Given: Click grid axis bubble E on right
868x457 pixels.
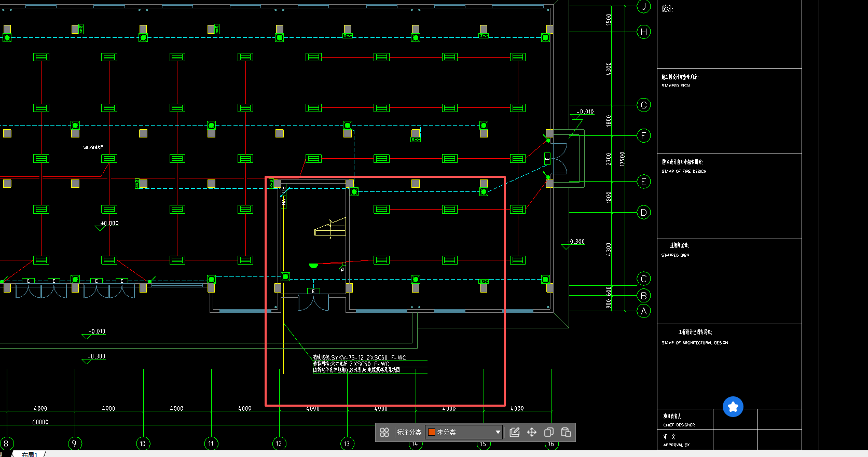Looking at the screenshot, I should [644, 182].
